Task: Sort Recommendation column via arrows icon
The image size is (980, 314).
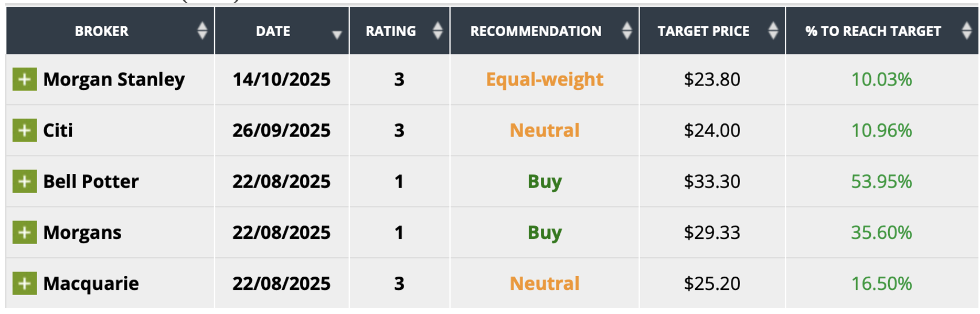Action: click(627, 31)
